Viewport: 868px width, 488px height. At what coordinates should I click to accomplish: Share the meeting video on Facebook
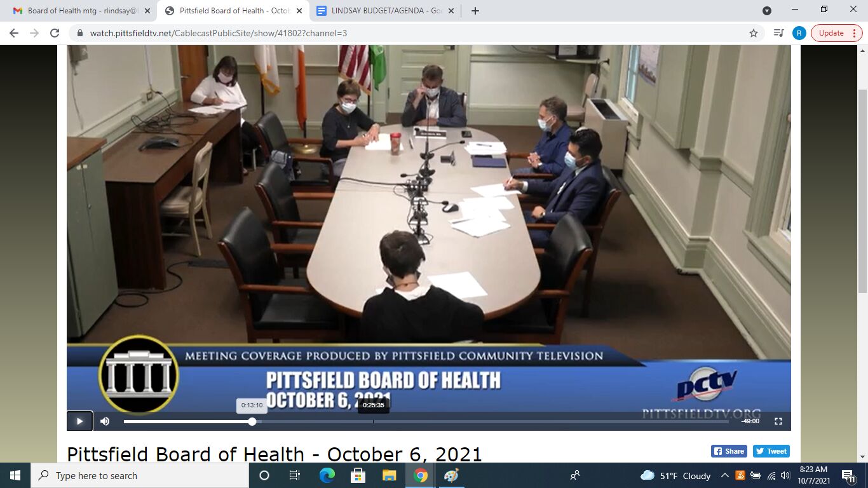(728, 451)
